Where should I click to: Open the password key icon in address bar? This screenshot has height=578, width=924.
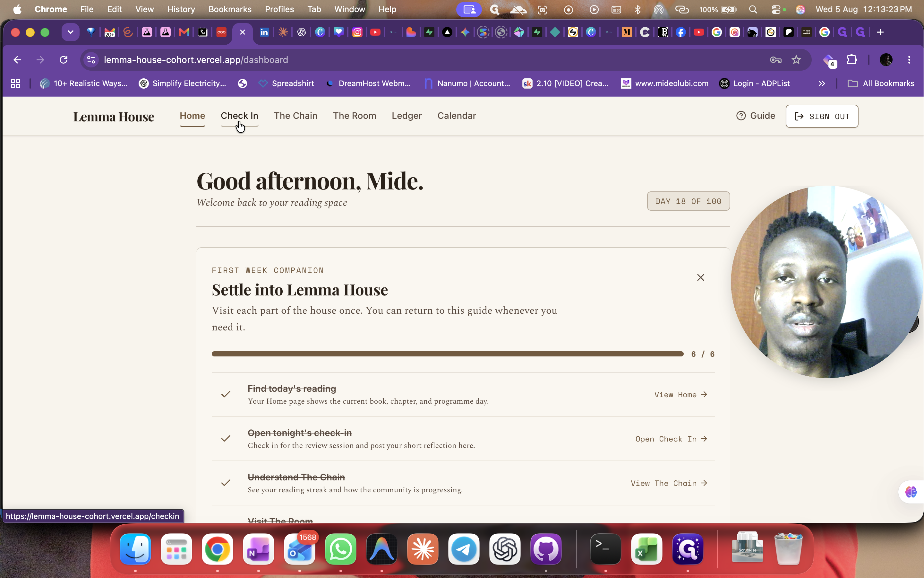[775, 60]
